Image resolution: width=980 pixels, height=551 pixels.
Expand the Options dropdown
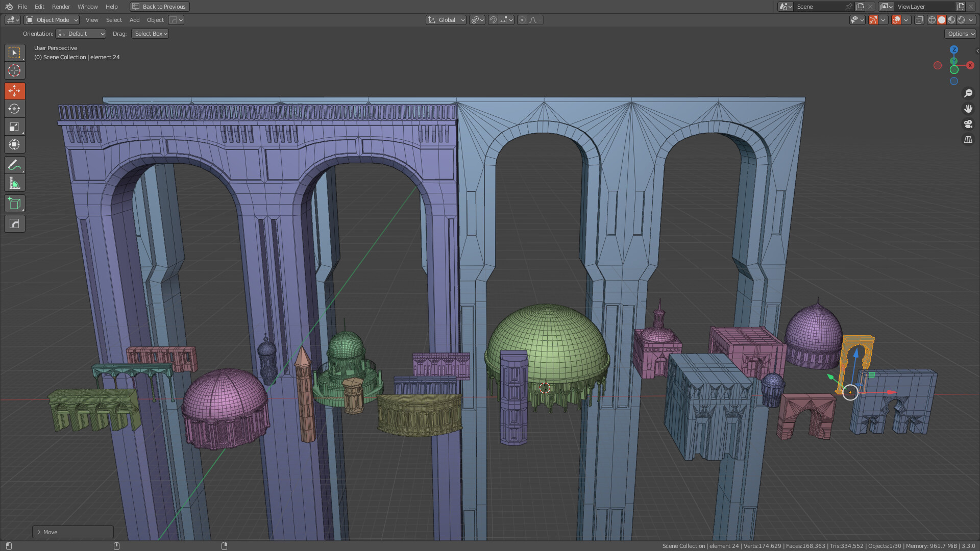tap(961, 34)
